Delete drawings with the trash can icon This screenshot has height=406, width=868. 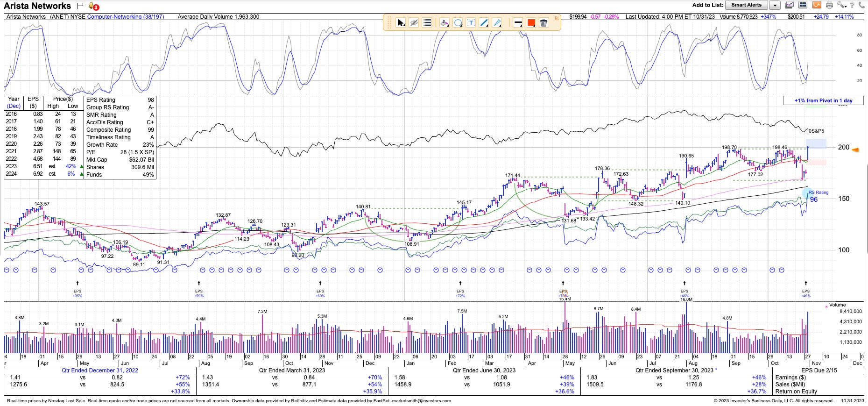[x=543, y=22]
